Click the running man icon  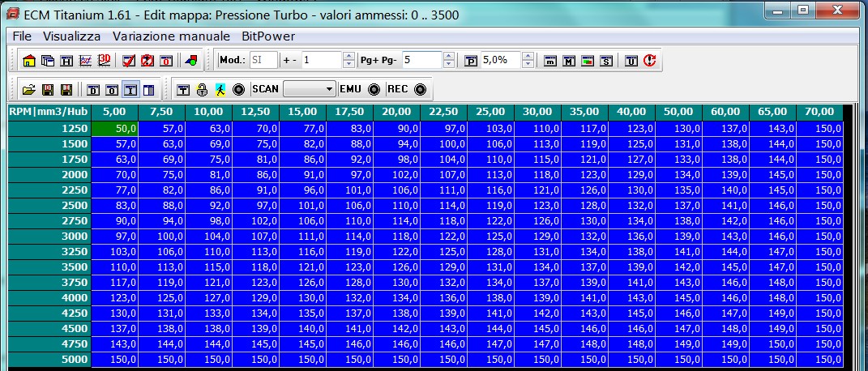coord(220,89)
